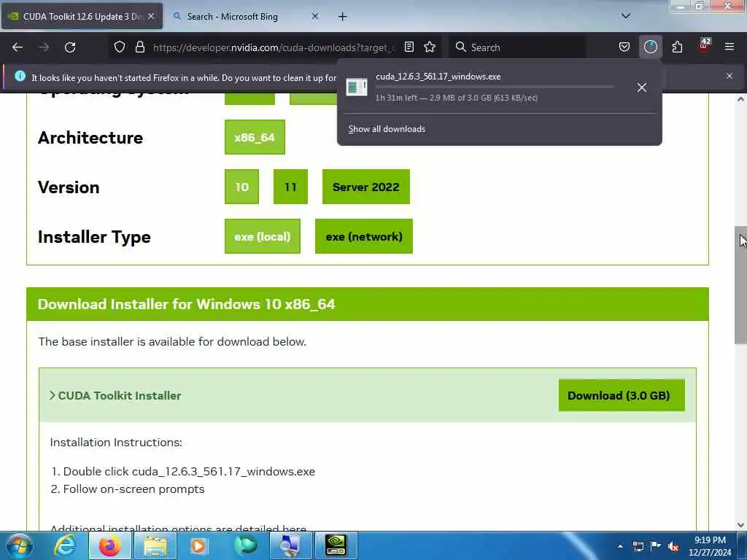The width and height of the screenshot is (747, 560).
Task: Open network tray icon
Action: (x=638, y=546)
